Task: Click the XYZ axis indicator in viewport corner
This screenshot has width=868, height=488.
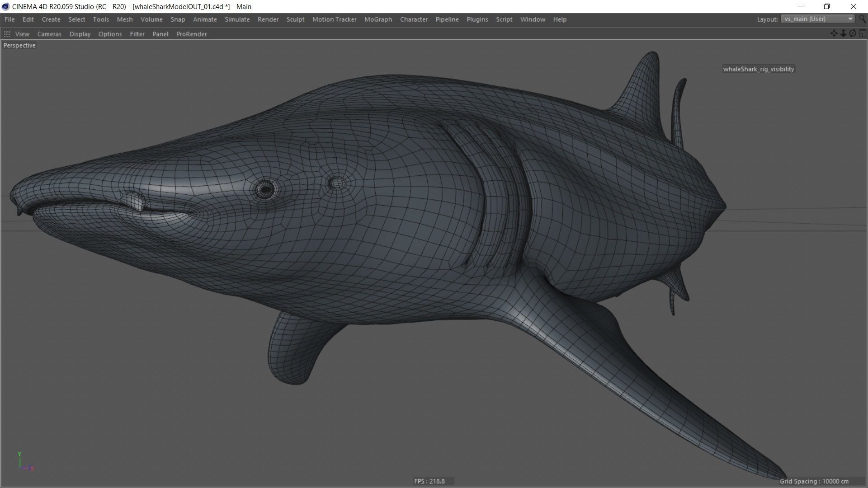Action: pos(25,462)
